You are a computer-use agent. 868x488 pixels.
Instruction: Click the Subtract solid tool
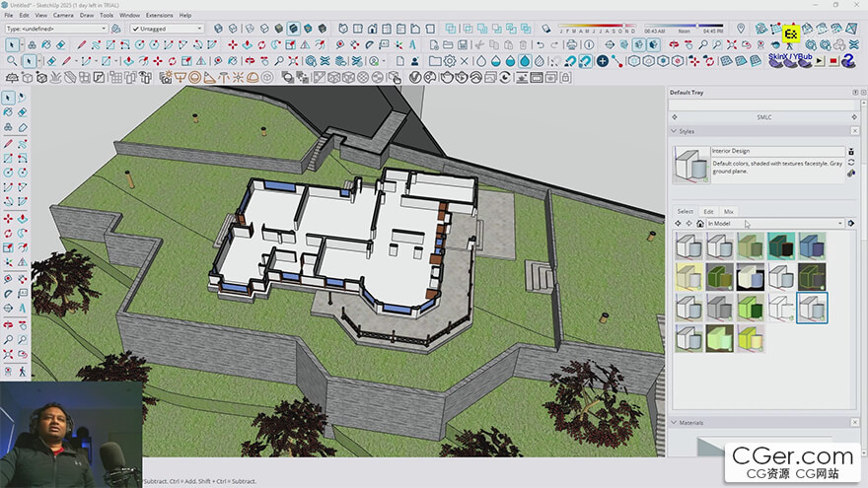[x=497, y=29]
